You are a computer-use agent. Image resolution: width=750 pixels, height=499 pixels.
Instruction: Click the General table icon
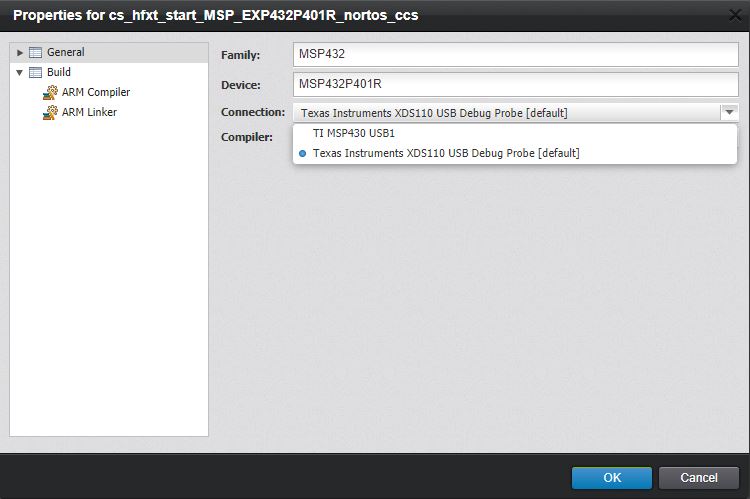[35, 53]
